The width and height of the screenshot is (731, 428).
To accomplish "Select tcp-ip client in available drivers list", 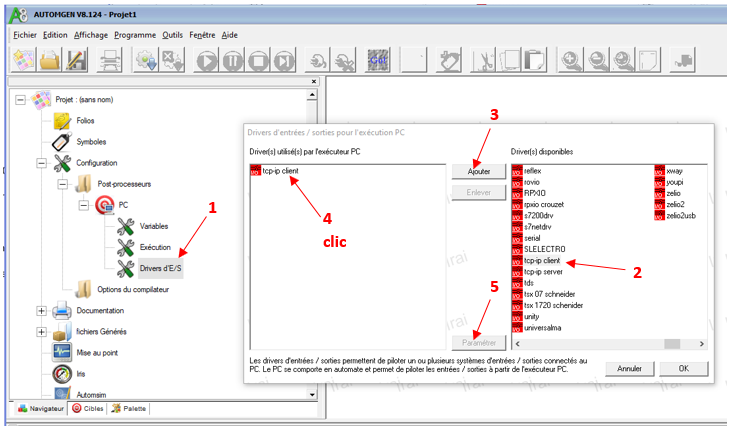I will tap(544, 260).
